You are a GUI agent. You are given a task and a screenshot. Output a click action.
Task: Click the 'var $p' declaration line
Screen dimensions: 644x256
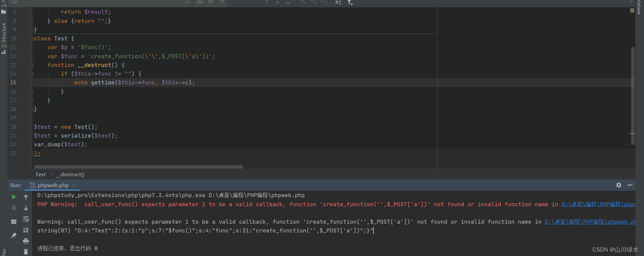(x=79, y=47)
